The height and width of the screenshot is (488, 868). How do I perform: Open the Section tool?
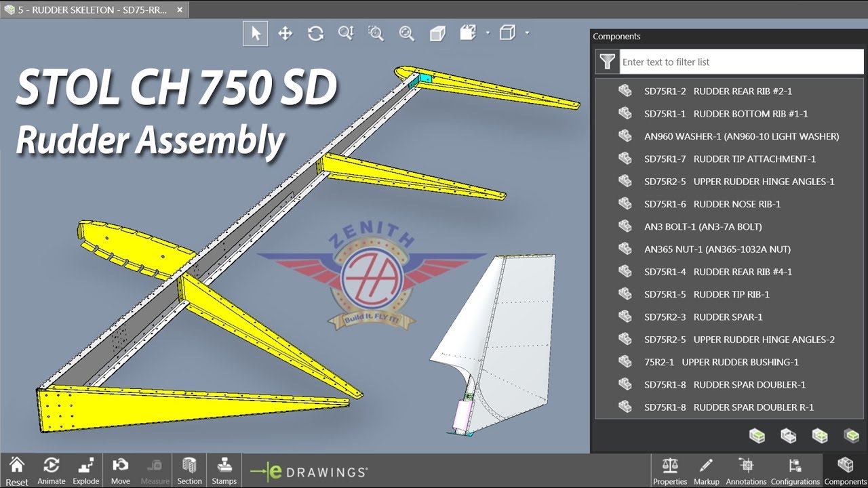pyautogui.click(x=190, y=470)
